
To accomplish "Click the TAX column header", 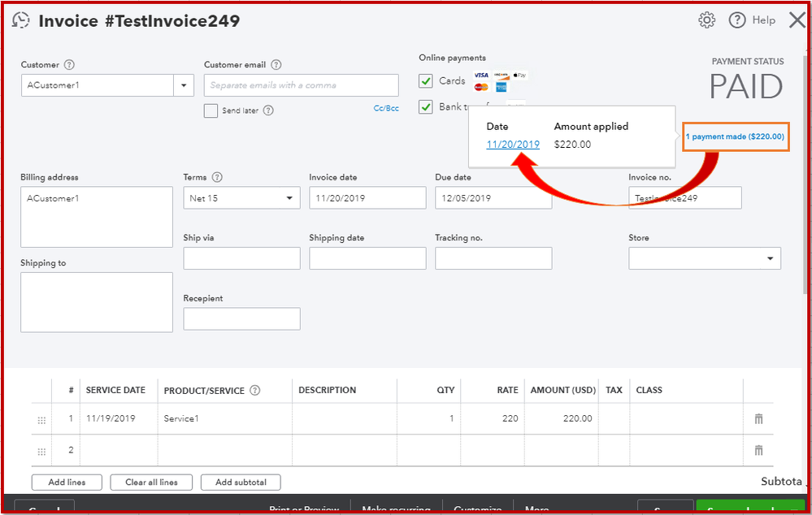I will [x=614, y=390].
